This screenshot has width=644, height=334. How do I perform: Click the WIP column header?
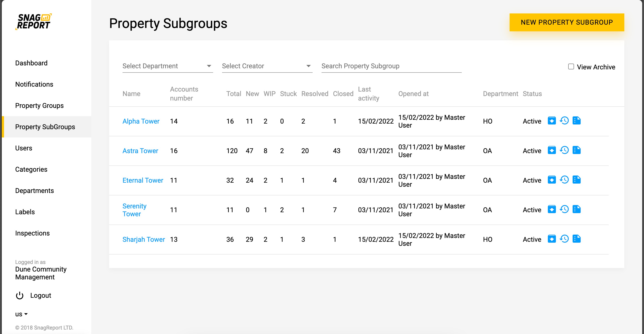tap(269, 94)
